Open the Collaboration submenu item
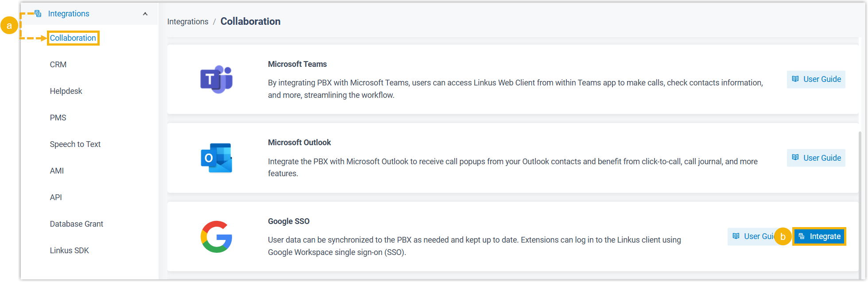The width and height of the screenshot is (868, 282). coord(73,38)
